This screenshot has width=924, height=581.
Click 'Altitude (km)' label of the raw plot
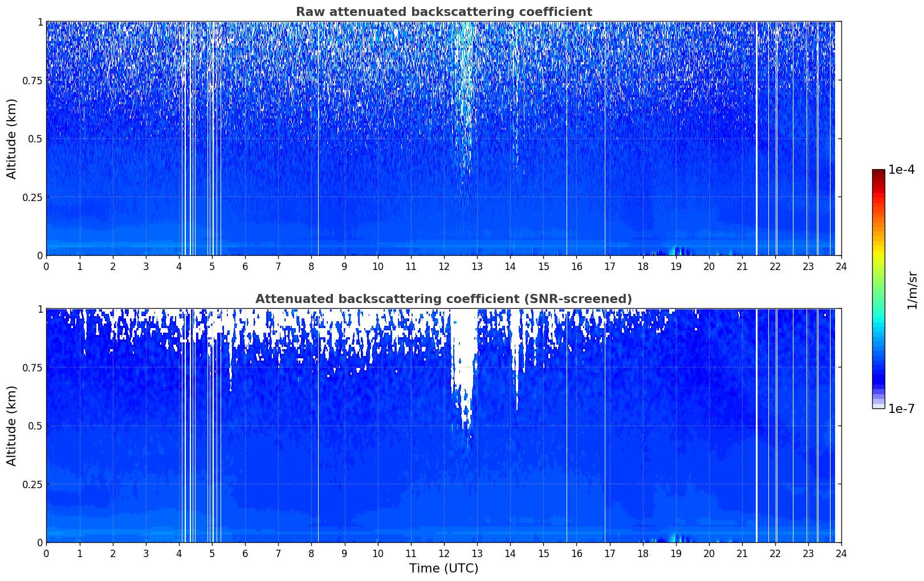pyautogui.click(x=12, y=138)
